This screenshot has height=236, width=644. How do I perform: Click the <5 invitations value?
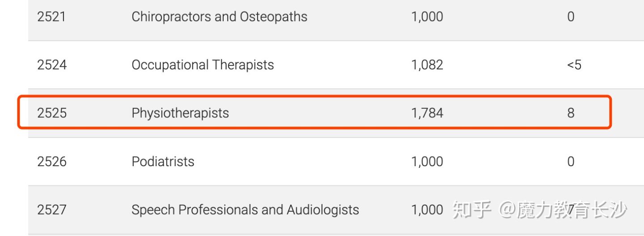tap(574, 65)
